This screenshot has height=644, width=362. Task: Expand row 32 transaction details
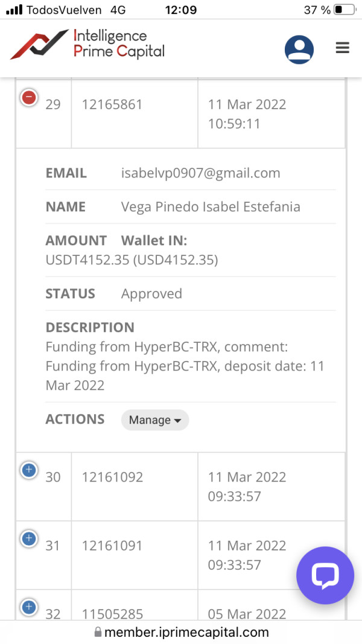point(29,607)
